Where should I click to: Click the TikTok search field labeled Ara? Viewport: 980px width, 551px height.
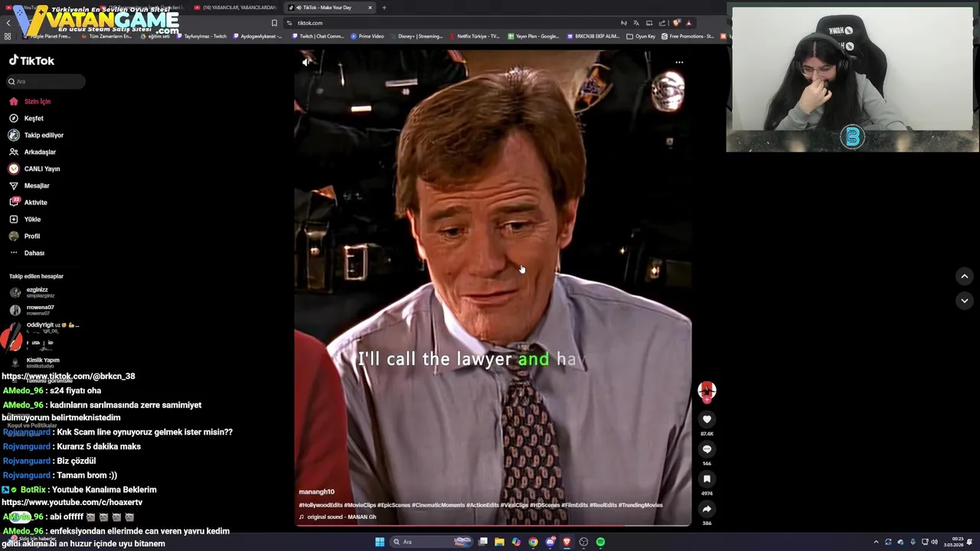[46, 81]
